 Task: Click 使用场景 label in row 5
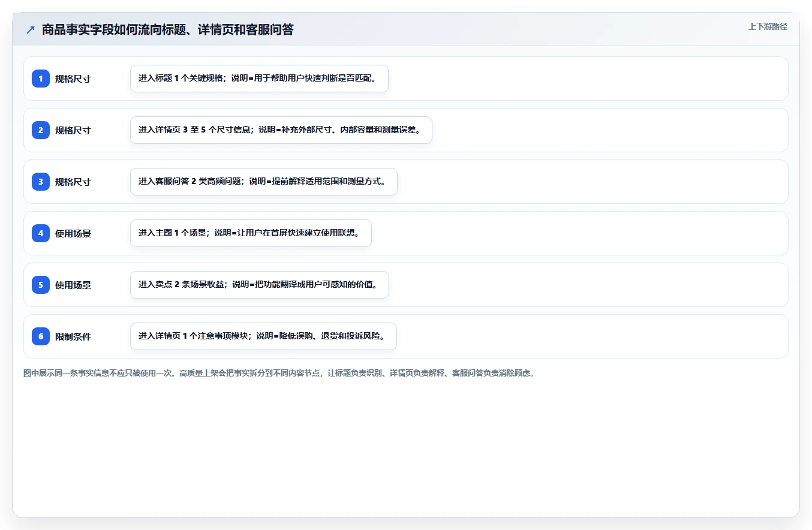click(73, 285)
